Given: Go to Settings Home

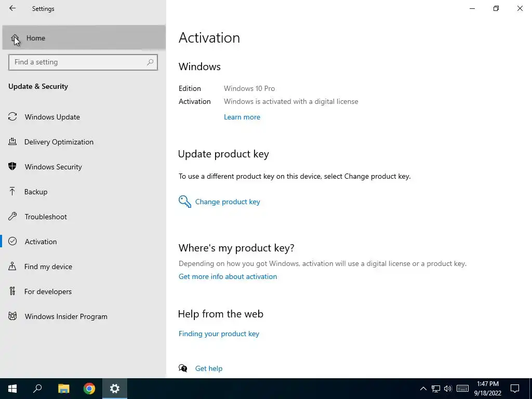Looking at the screenshot, I should (84, 37).
